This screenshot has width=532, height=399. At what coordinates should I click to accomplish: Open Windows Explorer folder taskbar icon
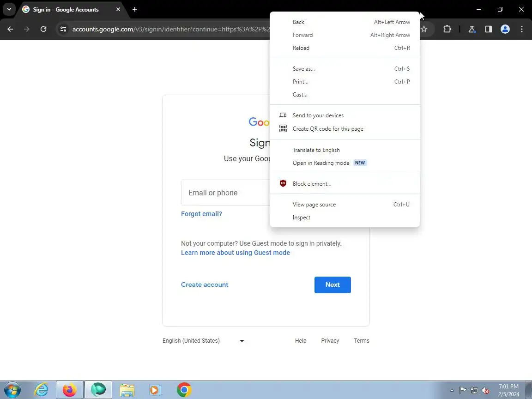[127, 390]
